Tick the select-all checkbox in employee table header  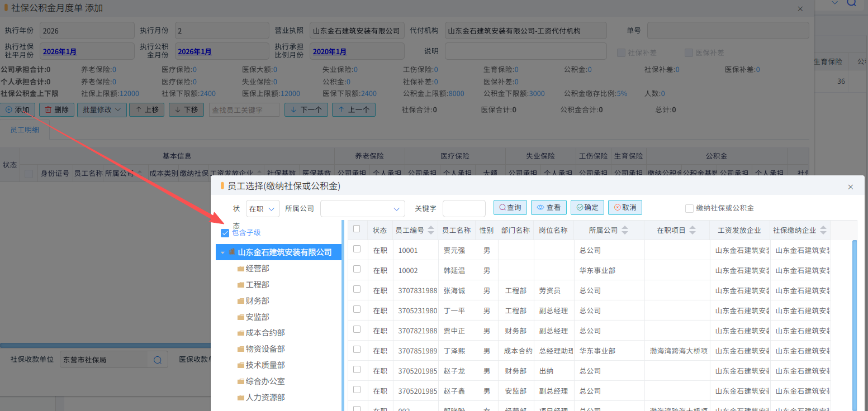357,229
